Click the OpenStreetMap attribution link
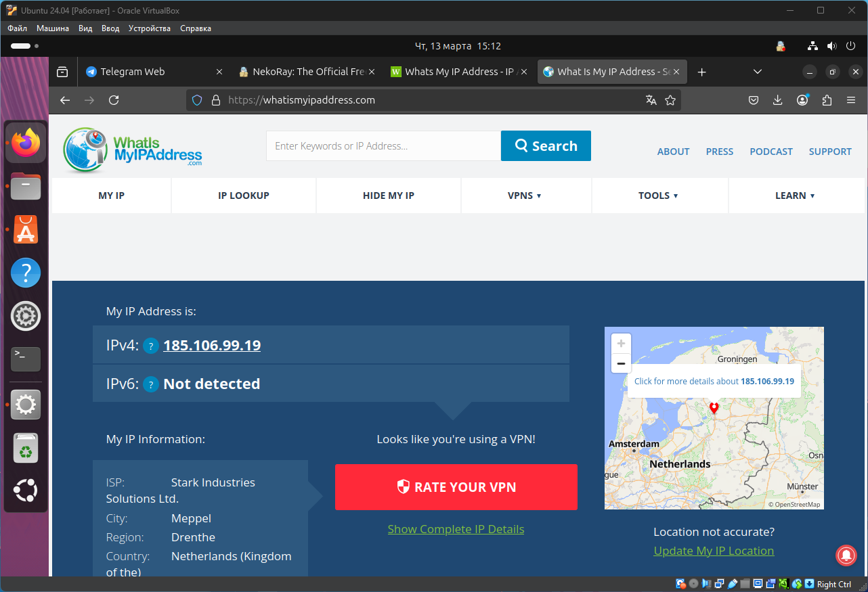Viewport: 868px width, 592px height. (x=797, y=505)
